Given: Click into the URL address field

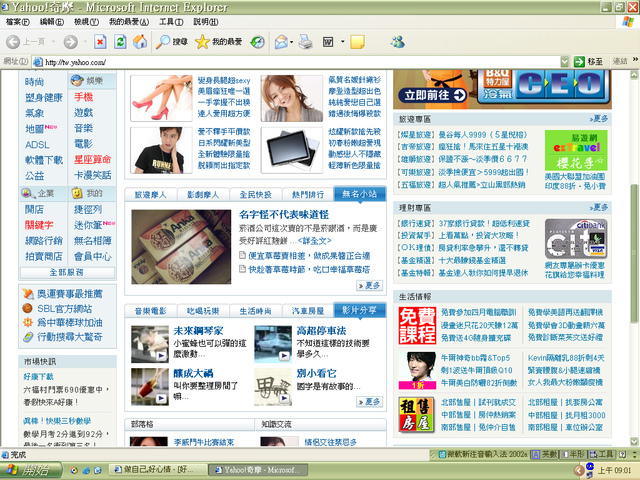Looking at the screenshot, I should 301,62.
